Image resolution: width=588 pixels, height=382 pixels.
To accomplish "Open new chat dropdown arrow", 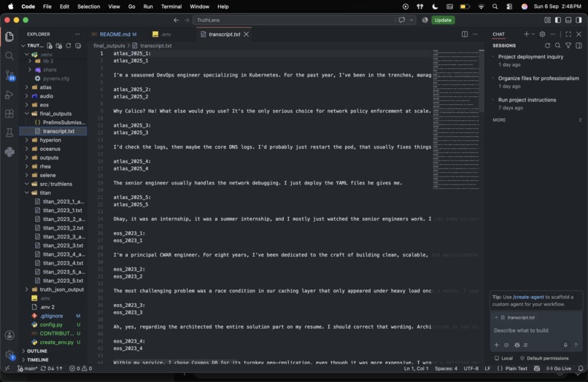I will (533, 34).
